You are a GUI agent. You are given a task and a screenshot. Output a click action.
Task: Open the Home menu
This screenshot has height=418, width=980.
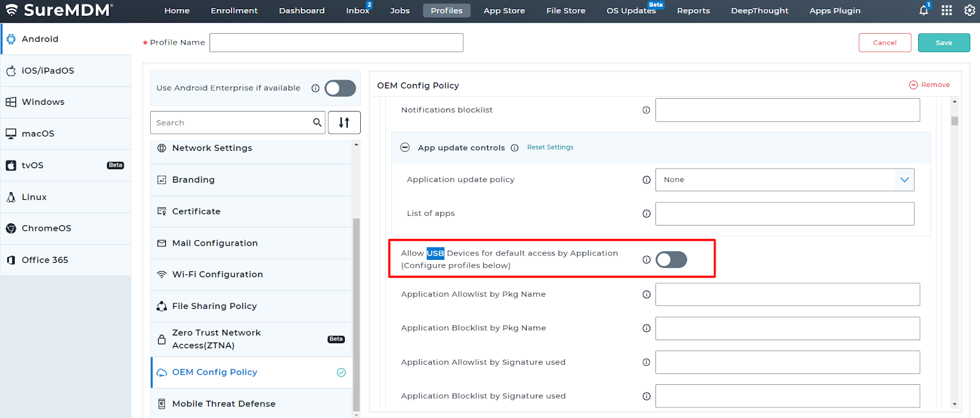click(x=177, y=10)
